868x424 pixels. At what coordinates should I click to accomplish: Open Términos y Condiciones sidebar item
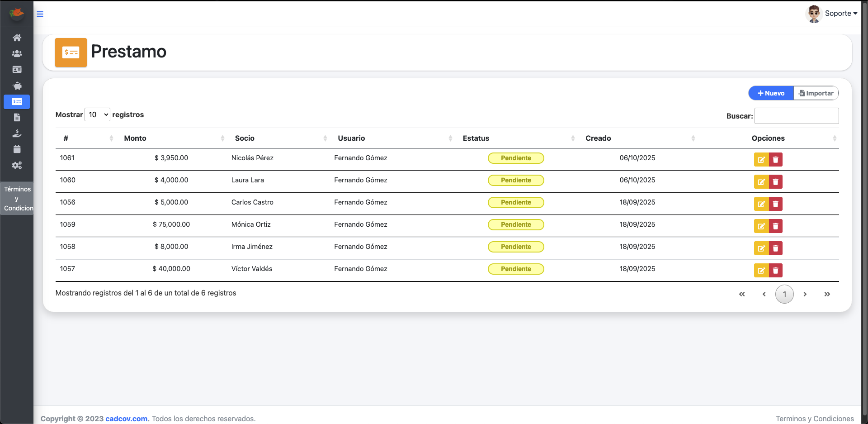[x=17, y=199]
